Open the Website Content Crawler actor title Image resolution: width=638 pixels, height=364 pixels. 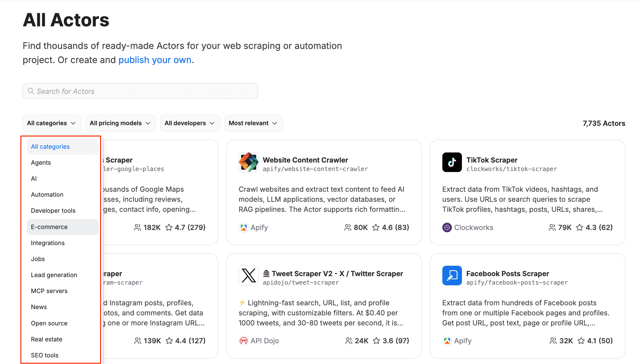tap(305, 160)
